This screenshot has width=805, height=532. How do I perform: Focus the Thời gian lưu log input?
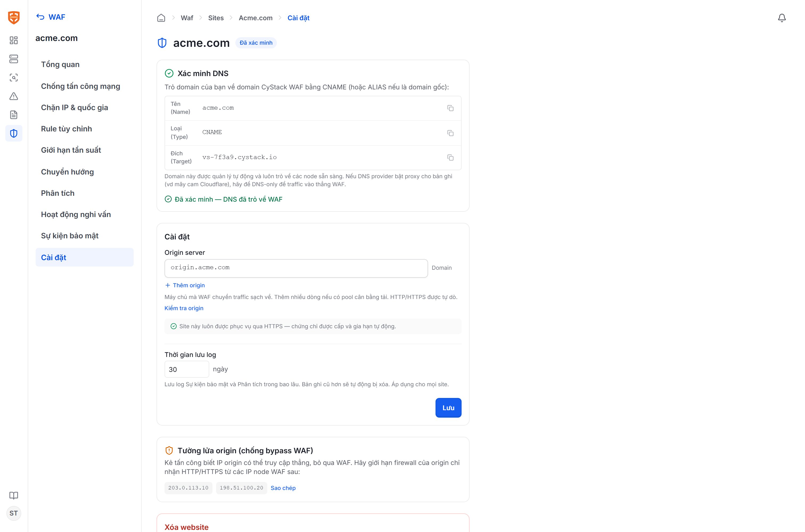pos(187,369)
